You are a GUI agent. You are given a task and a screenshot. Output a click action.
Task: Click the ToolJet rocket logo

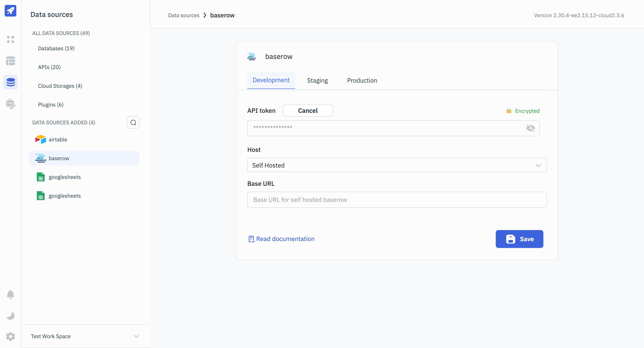tap(11, 11)
